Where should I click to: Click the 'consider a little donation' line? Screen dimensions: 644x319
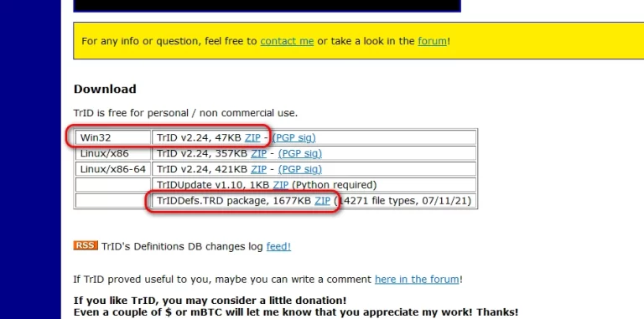[210, 300]
